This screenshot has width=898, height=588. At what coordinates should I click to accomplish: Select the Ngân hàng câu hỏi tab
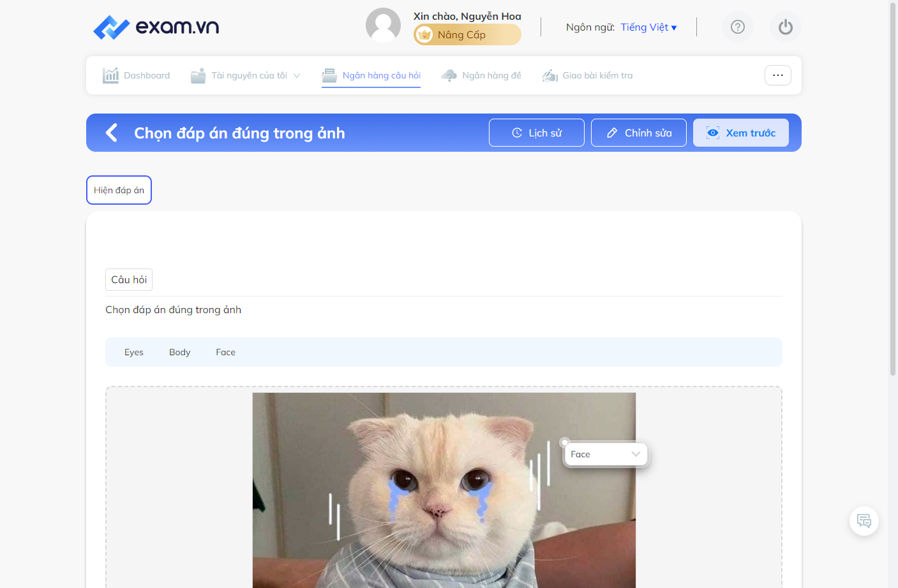[x=371, y=75]
